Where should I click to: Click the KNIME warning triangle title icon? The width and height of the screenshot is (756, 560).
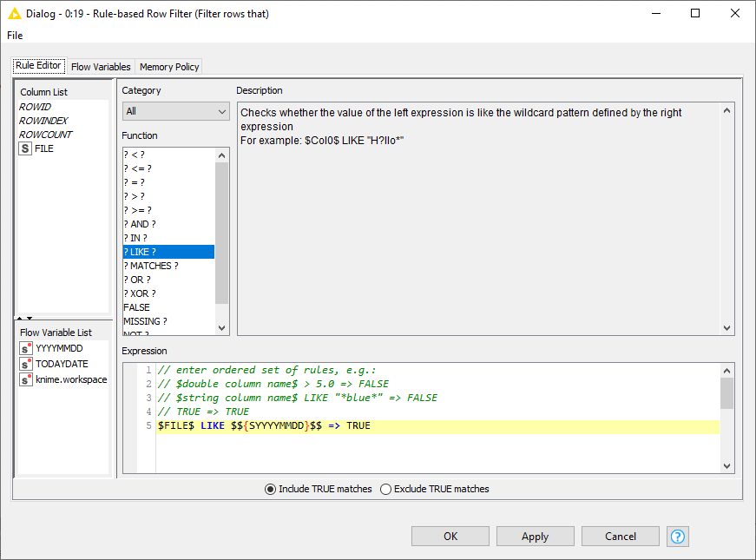point(15,14)
